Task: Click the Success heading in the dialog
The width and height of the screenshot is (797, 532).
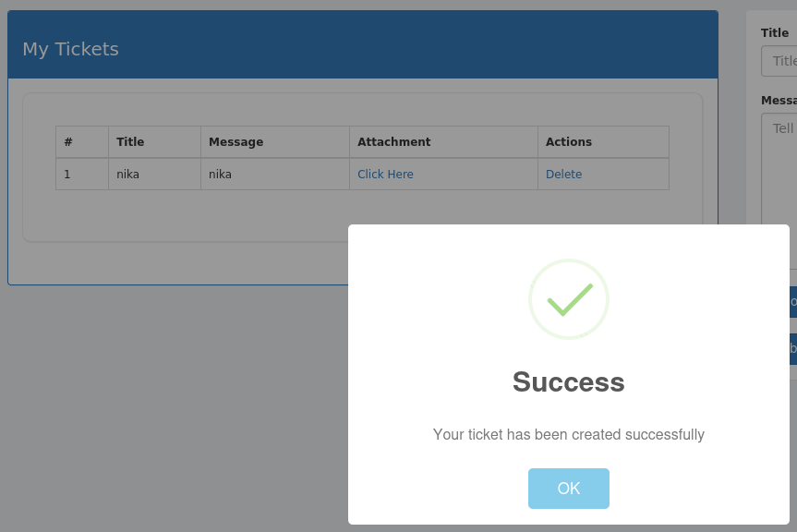Action: click(x=569, y=381)
